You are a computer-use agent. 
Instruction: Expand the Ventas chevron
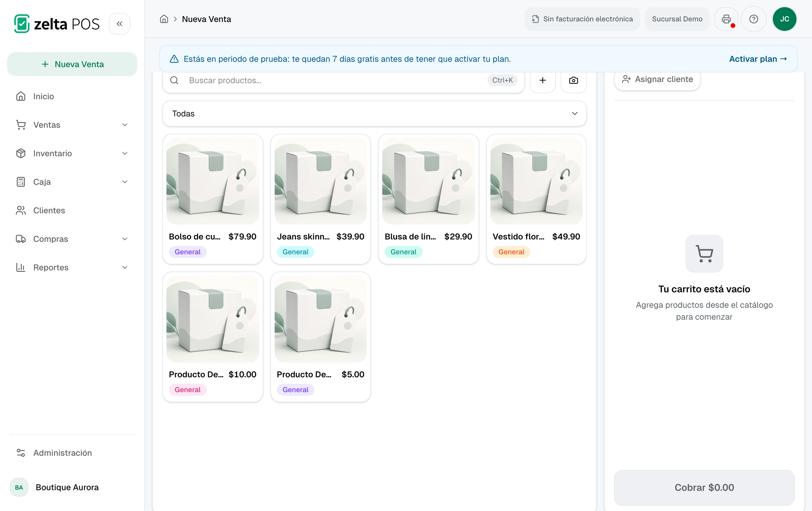tap(125, 125)
